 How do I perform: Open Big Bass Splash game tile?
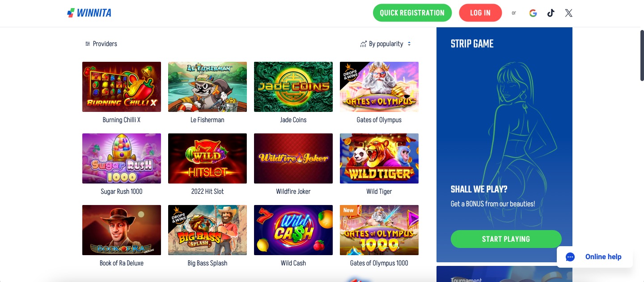click(208, 230)
